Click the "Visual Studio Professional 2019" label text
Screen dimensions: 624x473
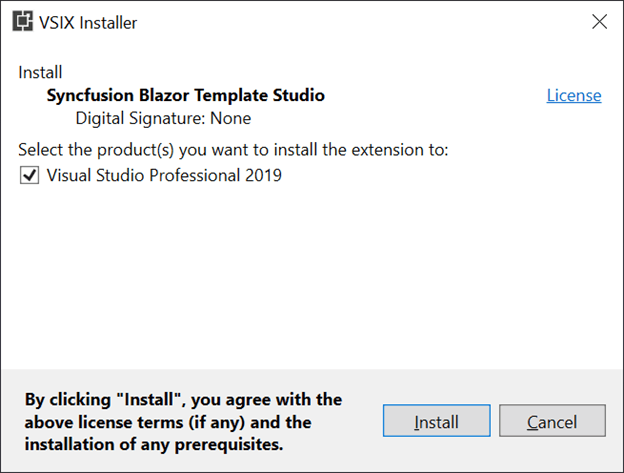pos(164,176)
